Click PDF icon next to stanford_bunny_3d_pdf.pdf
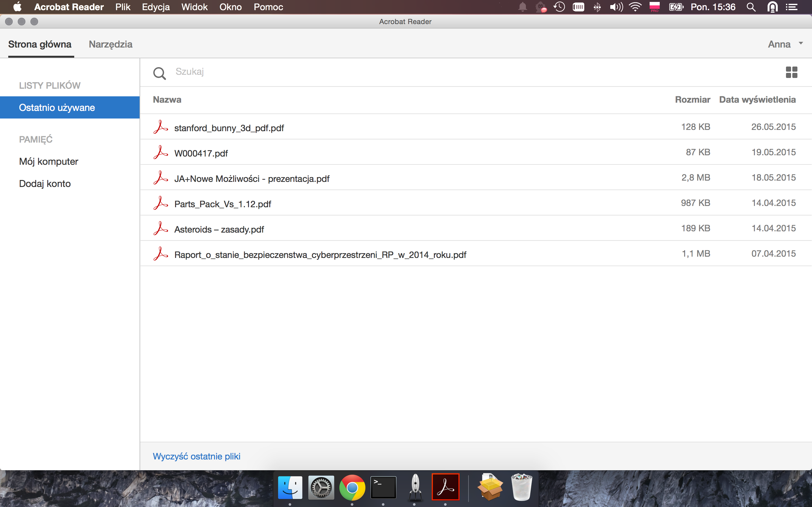The height and width of the screenshot is (507, 812). point(160,127)
